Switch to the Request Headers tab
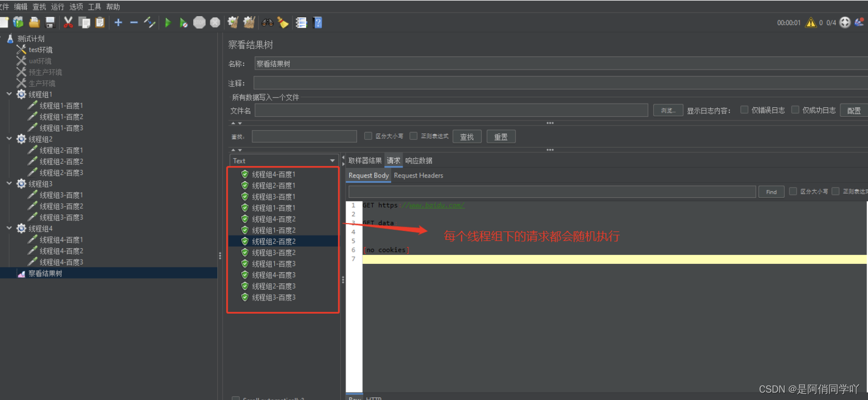The image size is (868, 400). [418, 175]
